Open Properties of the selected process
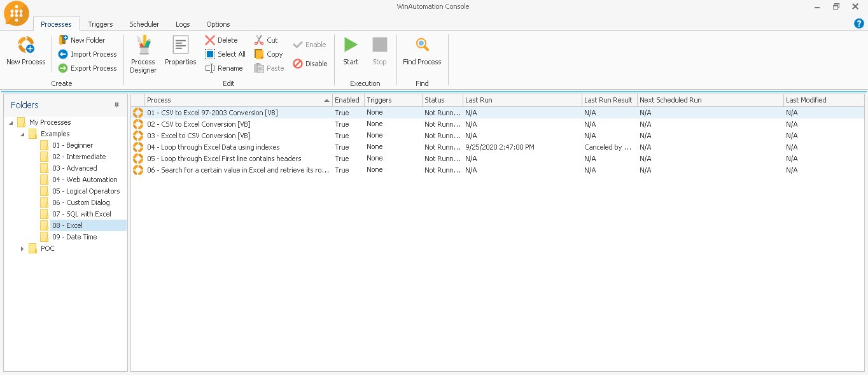Viewport: 868px width, 375px height. tap(180, 52)
